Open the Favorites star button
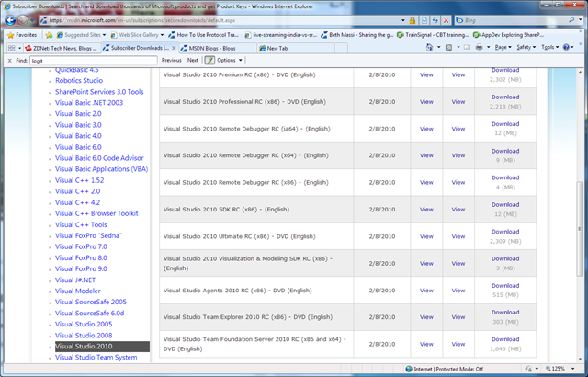Screen dimensions: 588x377 pyautogui.click(x=22, y=35)
